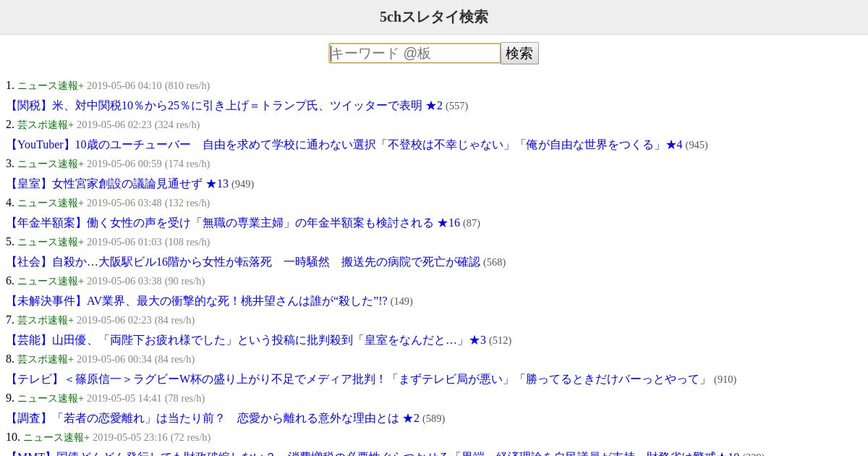
Task: Select the 芸スポ速報+ board link for item 2
Action: (46, 125)
